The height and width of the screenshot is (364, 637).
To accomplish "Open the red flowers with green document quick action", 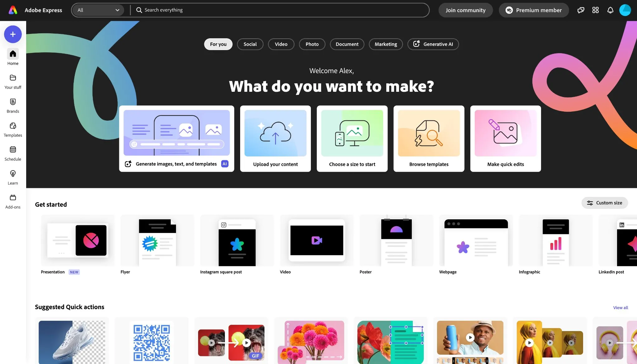I will [391, 341].
